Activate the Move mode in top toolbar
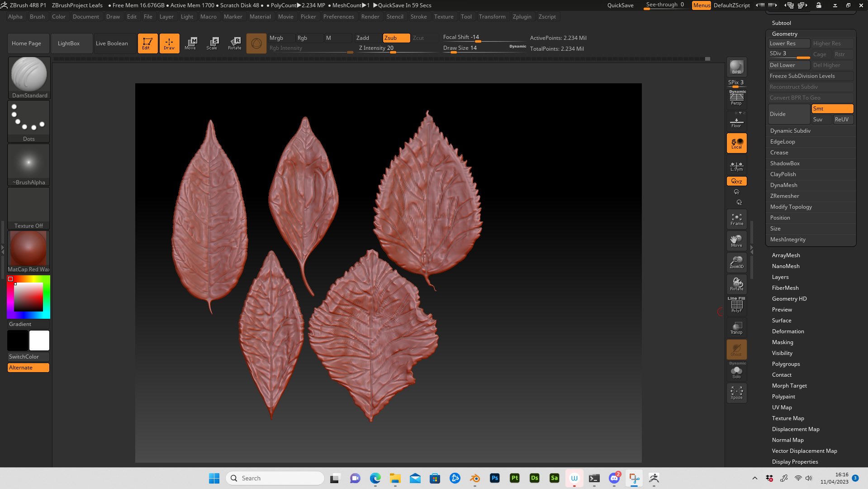This screenshot has height=489, width=868. tap(191, 43)
